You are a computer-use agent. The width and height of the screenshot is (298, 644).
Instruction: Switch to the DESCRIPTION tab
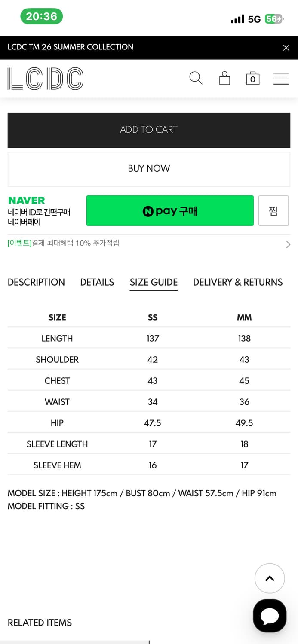click(x=36, y=282)
